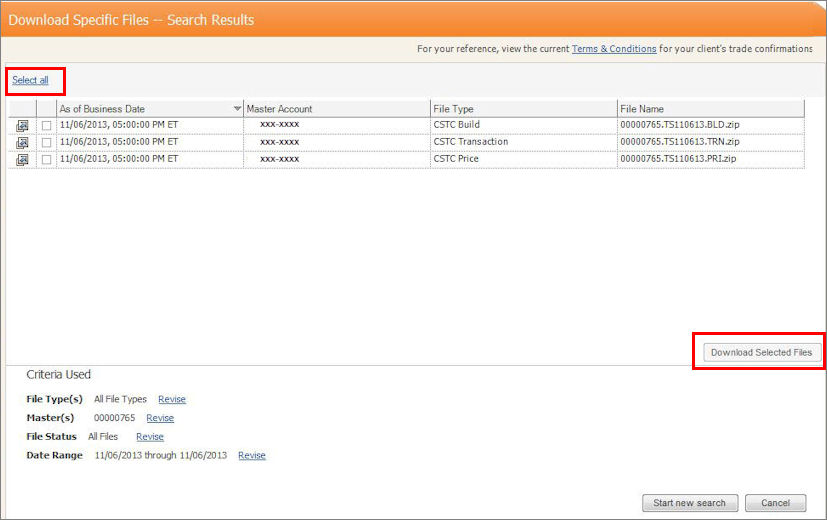Click the Select all link
Viewport: 827px width, 520px height.
tap(30, 80)
